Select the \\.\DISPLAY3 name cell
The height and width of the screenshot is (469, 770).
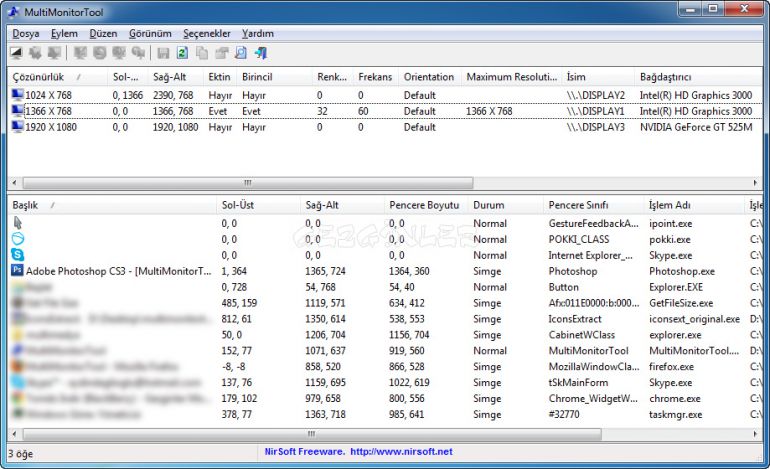click(596, 127)
